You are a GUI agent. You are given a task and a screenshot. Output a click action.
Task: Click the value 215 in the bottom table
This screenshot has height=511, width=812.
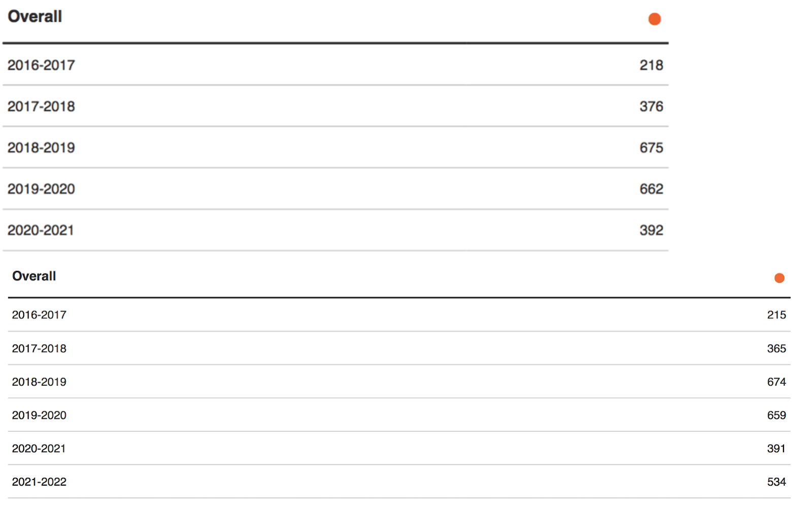click(776, 315)
